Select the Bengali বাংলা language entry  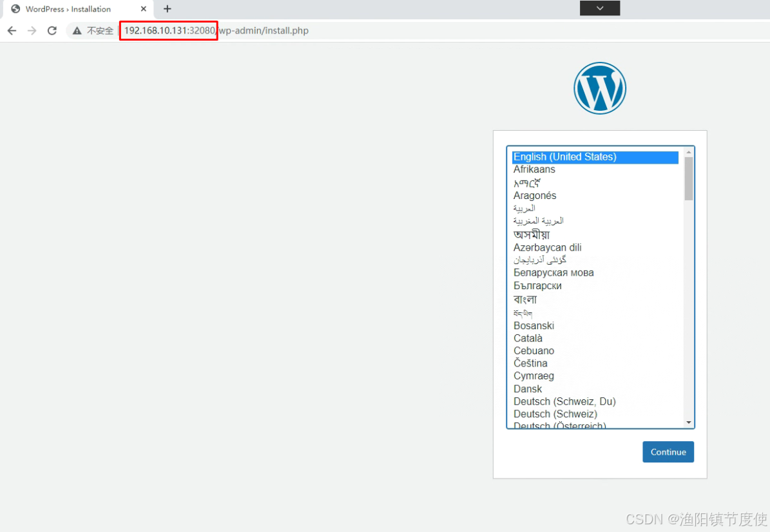click(x=595, y=299)
